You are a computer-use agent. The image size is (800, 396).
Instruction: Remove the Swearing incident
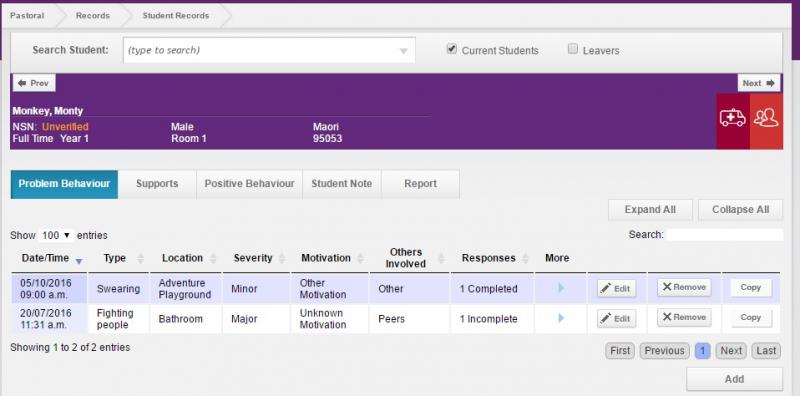[x=684, y=287]
